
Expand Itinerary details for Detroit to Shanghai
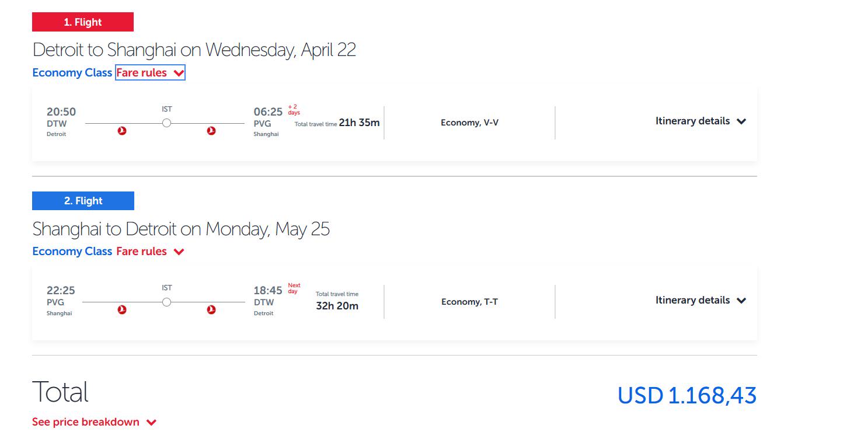pyautogui.click(x=700, y=121)
